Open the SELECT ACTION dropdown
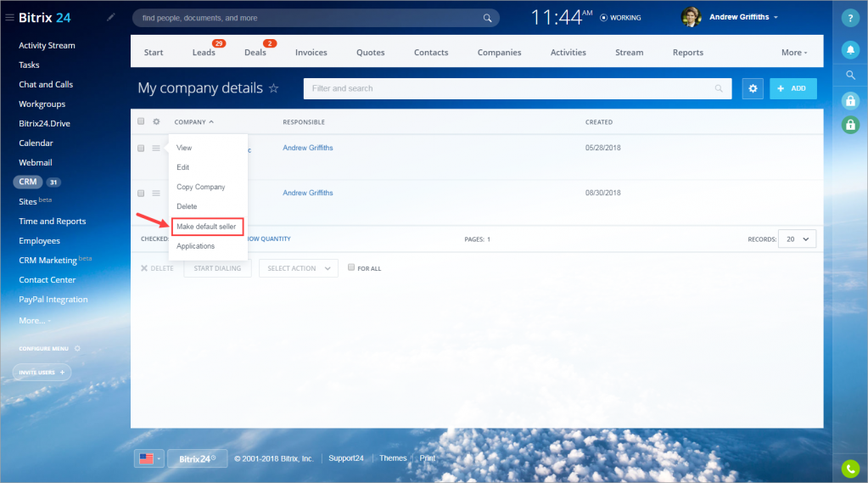This screenshot has height=483, width=868. click(299, 268)
